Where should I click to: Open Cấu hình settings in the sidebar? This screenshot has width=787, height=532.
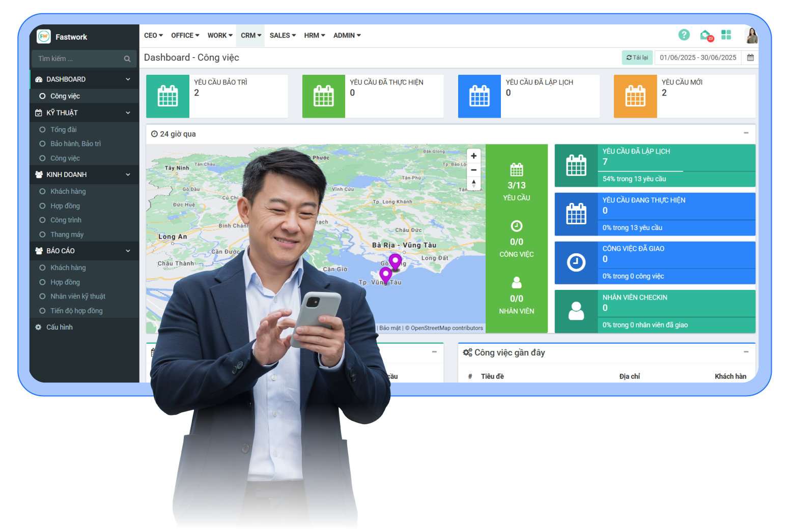(59, 327)
